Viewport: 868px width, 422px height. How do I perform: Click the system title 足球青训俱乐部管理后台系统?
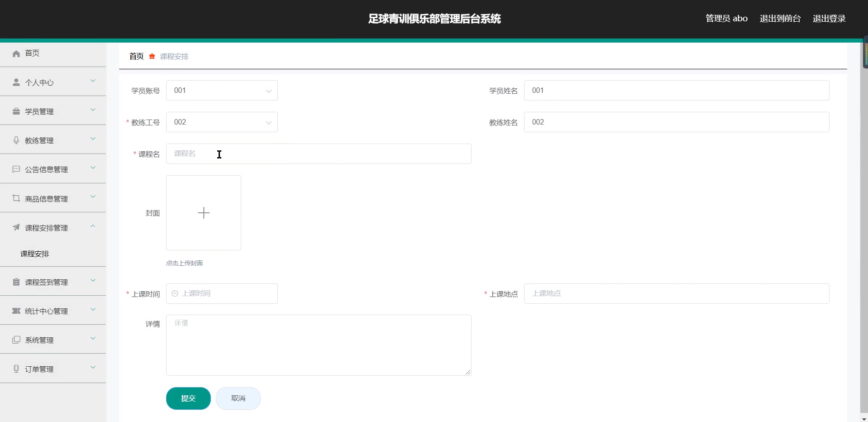pos(434,19)
